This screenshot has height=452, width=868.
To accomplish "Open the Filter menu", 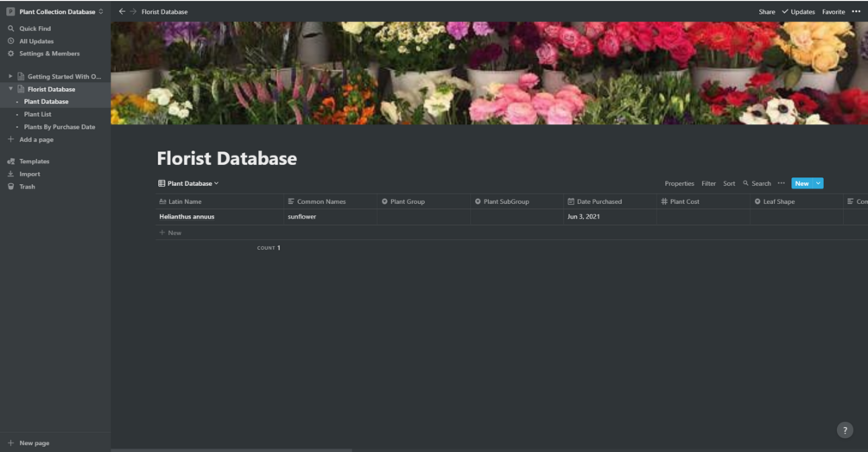I will pyautogui.click(x=708, y=183).
